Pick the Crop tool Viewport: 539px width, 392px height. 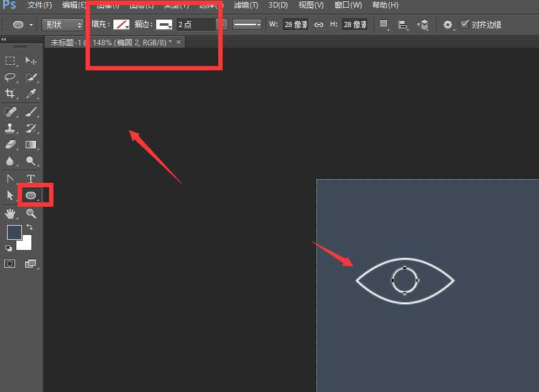point(10,94)
